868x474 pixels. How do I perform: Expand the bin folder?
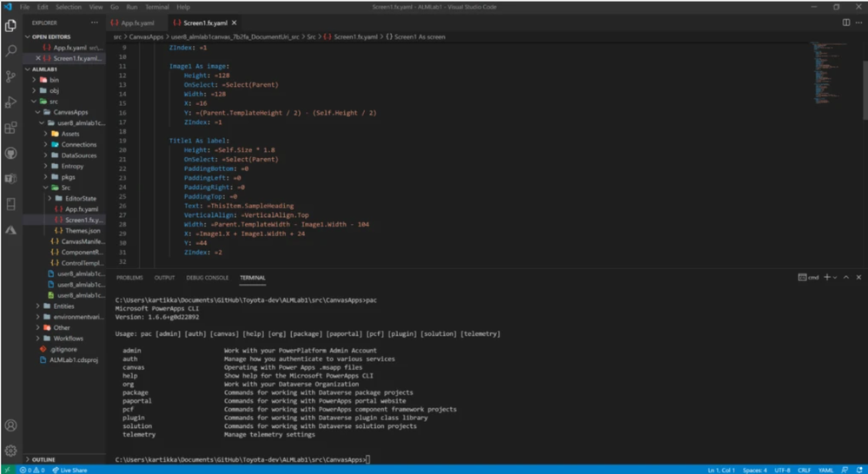click(x=54, y=80)
